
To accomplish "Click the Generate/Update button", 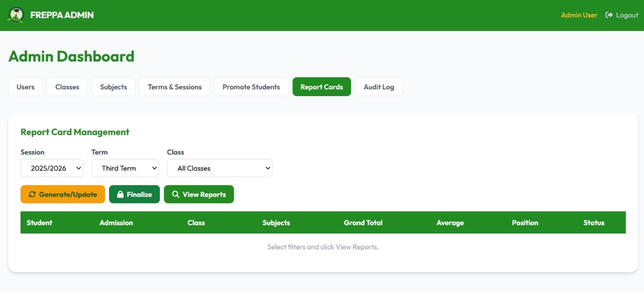I will [x=63, y=194].
